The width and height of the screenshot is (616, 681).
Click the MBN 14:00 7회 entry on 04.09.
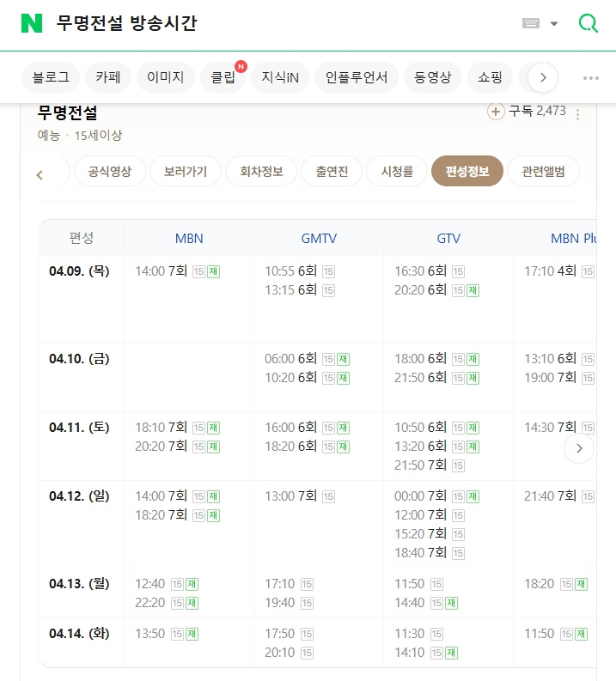[x=178, y=271]
